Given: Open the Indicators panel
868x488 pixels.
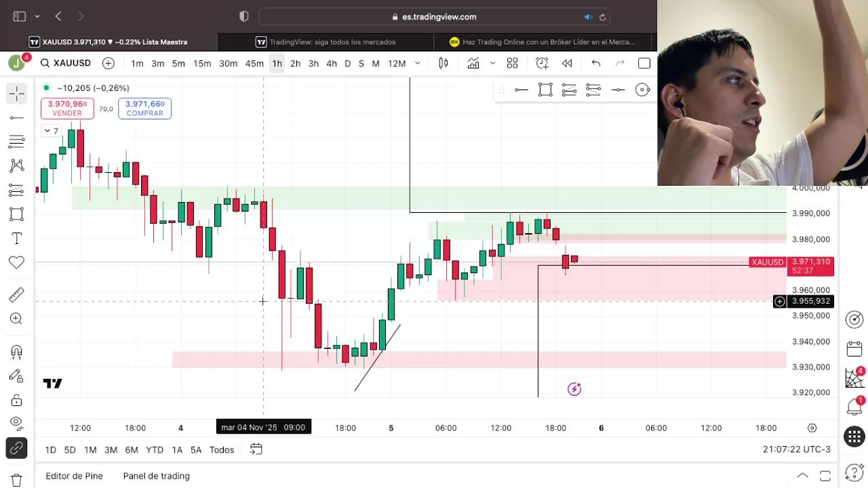Looking at the screenshot, I should click(x=473, y=64).
